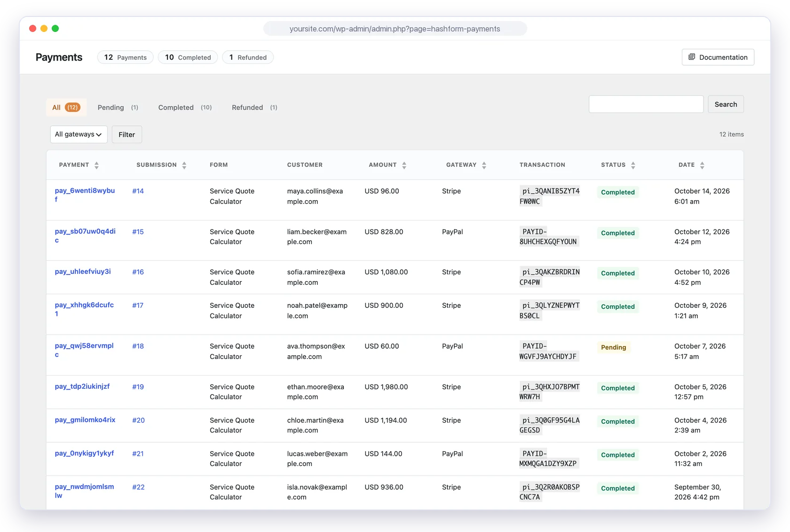
Task: Switch to the All (12) tab
Action: click(x=66, y=108)
